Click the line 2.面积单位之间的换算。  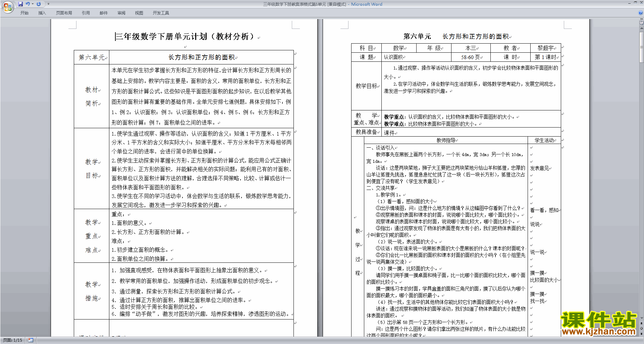pyautogui.click(x=140, y=259)
